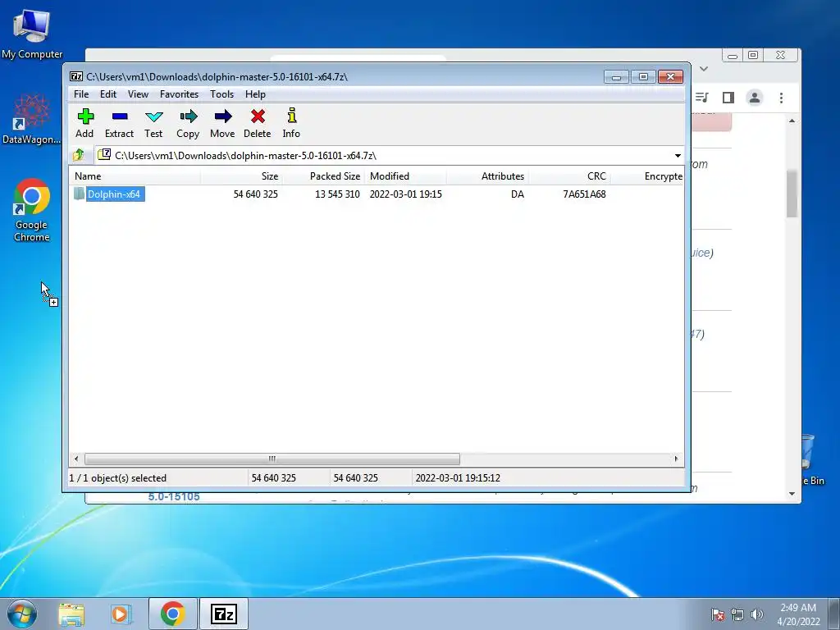Run the Test archive tool

(153, 123)
